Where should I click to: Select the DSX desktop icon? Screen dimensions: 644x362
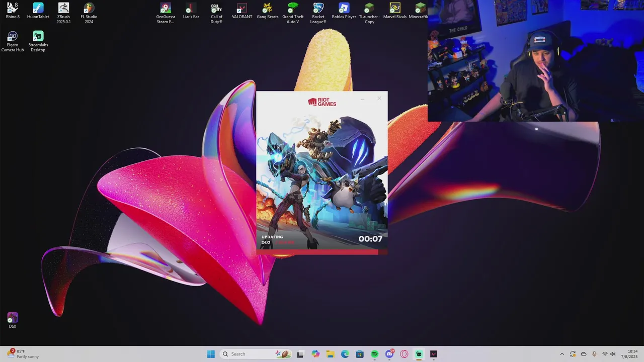point(13,320)
